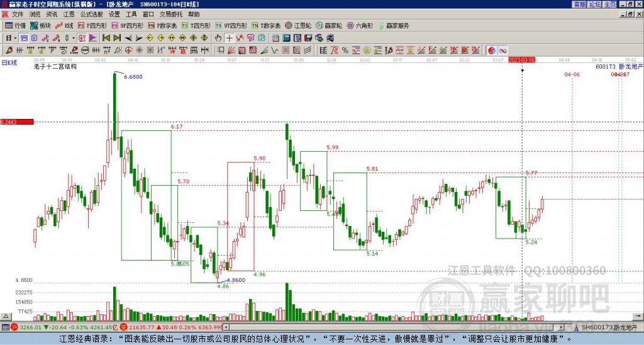Click the 老子十二宫结构 label
The image size is (644, 345).
pos(55,66)
